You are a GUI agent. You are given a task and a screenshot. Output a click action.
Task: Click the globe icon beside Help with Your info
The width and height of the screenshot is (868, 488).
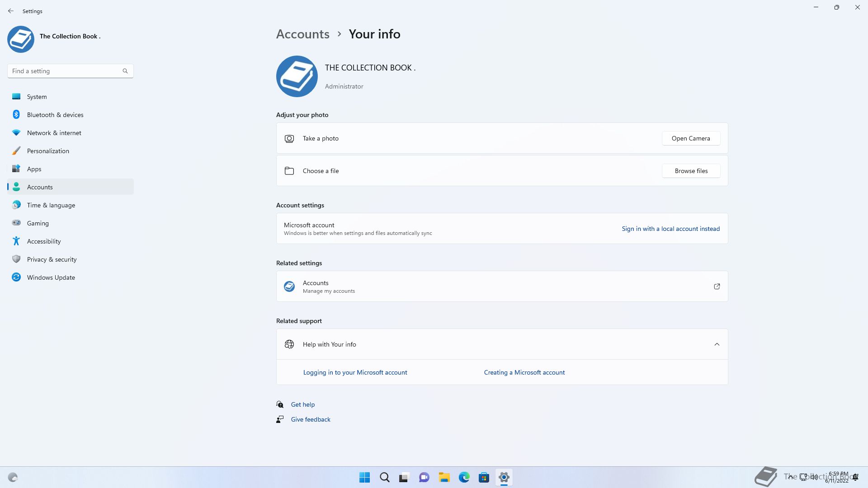[x=289, y=344]
